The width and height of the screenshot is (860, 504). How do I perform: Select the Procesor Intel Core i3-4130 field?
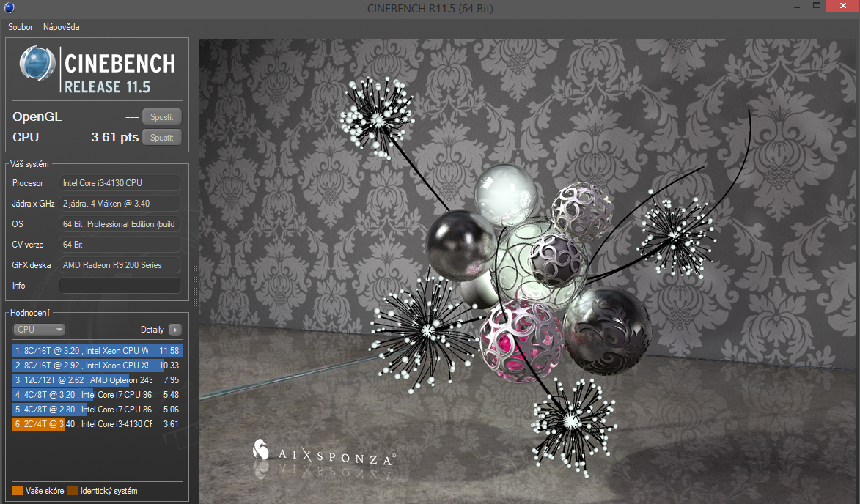pos(120,183)
